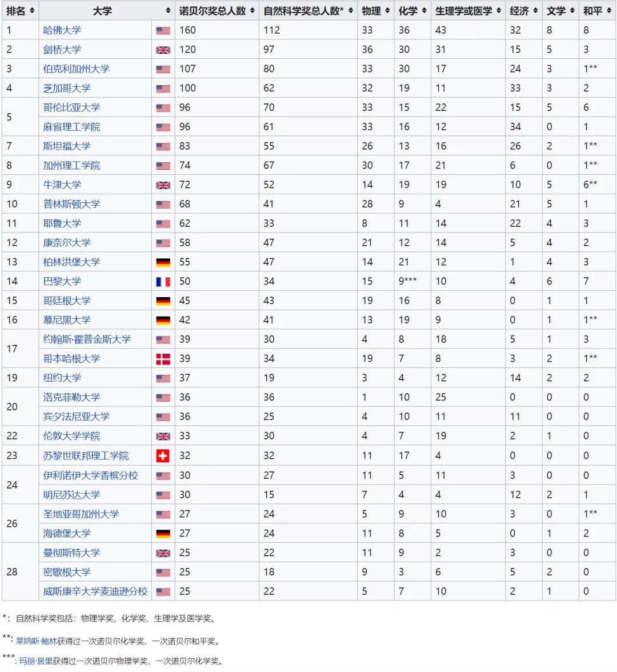617x672 pixels.
Task: Sort by the 文学 column arrows
Action: pos(572,11)
